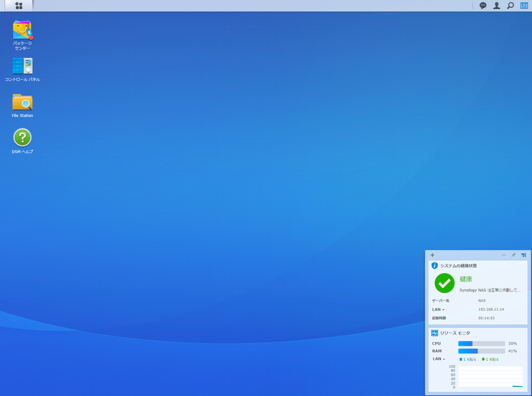Expand the LAN dropdown in System Health
Viewport: 532px width, 396px height.
point(438,310)
